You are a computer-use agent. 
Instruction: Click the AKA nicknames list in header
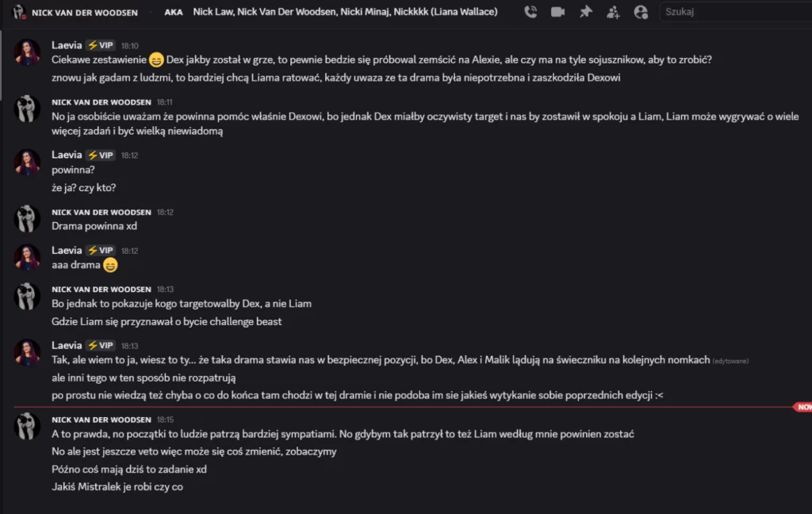coord(345,13)
